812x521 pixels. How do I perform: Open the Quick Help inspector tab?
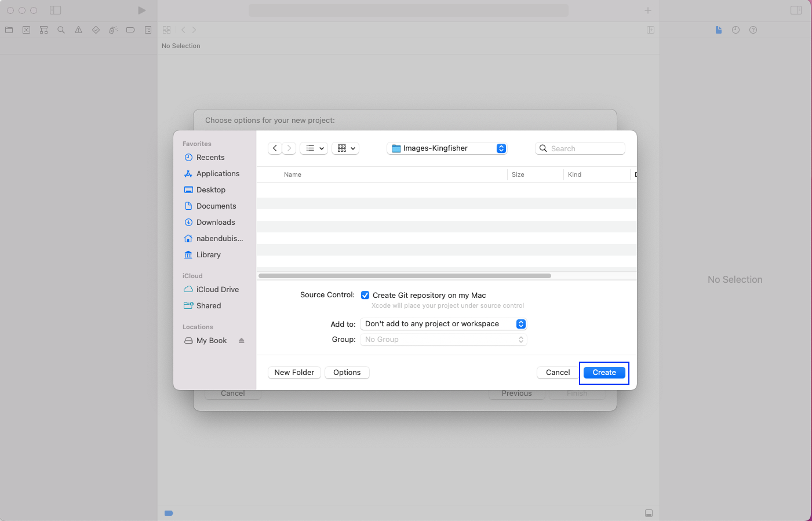(x=753, y=30)
